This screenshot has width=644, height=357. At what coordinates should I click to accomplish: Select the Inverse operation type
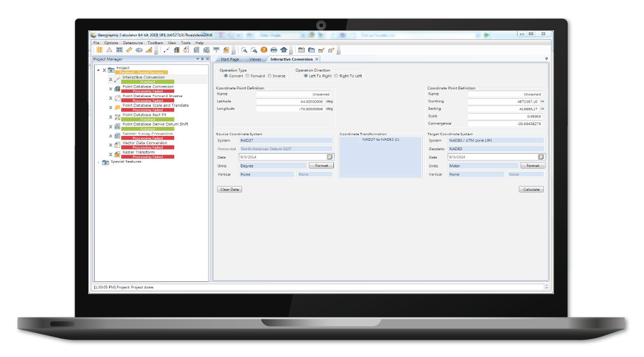tap(270, 76)
